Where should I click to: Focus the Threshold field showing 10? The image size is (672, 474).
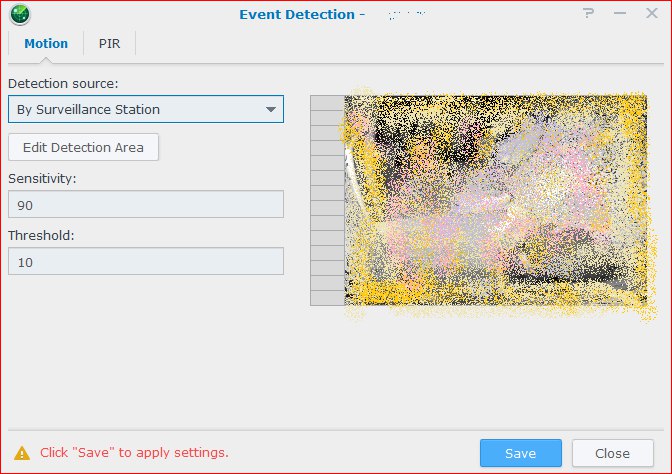click(146, 261)
